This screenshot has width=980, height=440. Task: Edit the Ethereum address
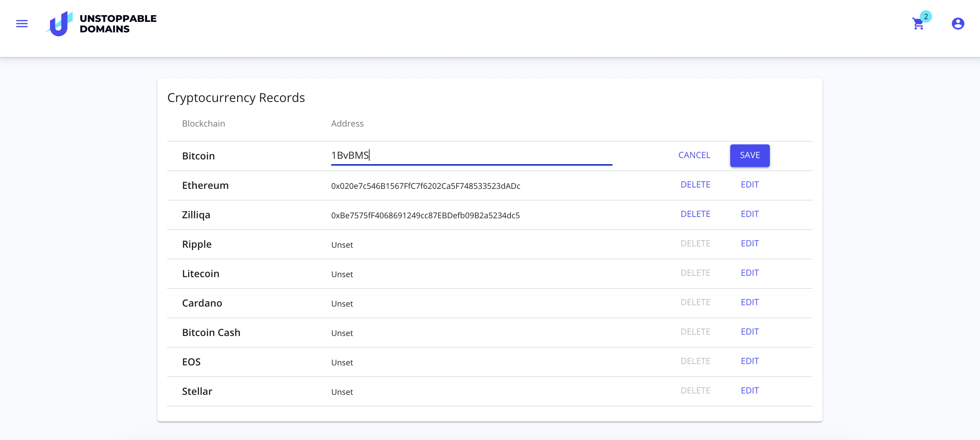749,184
